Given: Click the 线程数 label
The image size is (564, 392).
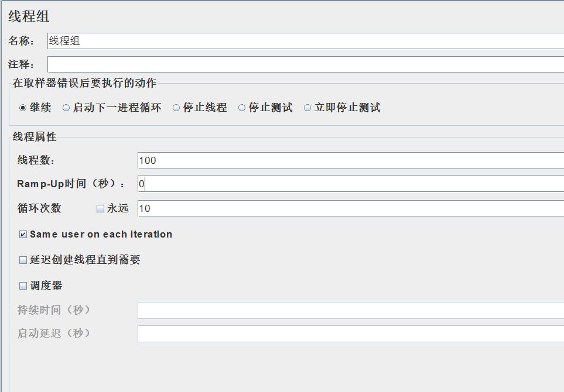Looking at the screenshot, I should pos(36,160).
